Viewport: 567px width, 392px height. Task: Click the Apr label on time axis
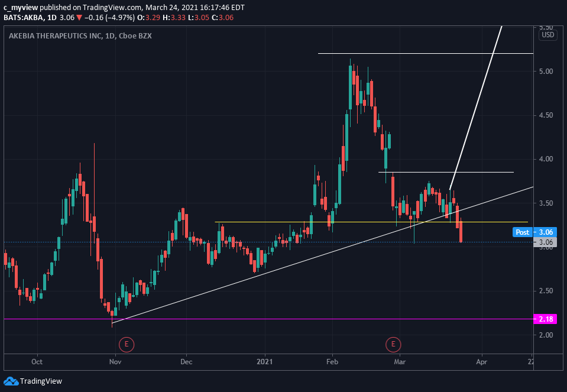(482, 362)
